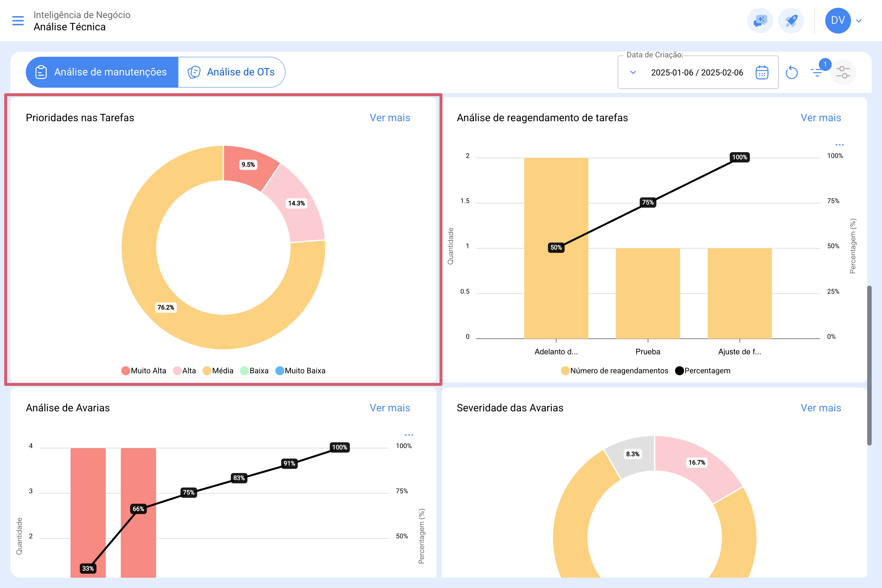882x588 pixels.
Task: Toggle the Baixa legend item
Action: (254, 370)
